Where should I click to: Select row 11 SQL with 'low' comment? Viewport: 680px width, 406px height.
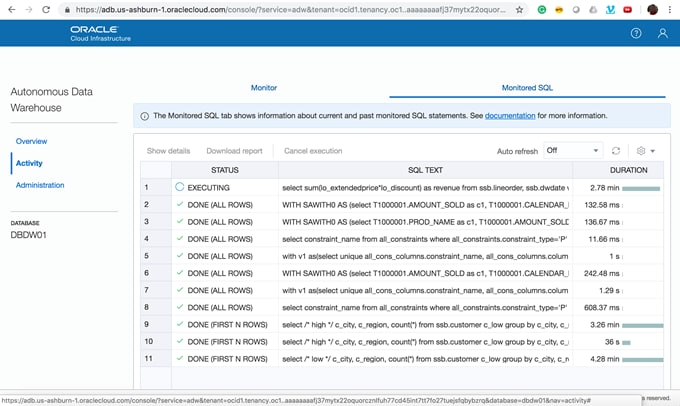click(x=425, y=359)
